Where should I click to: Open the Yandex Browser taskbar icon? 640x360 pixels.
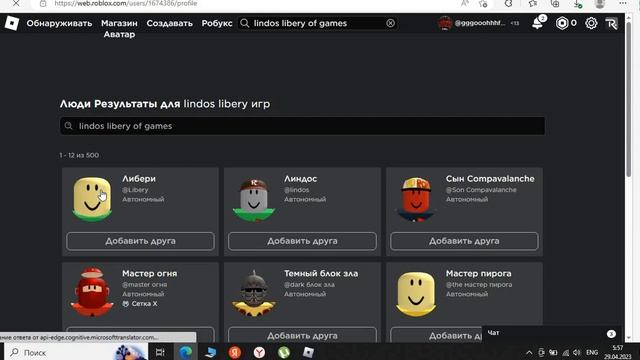259,352
